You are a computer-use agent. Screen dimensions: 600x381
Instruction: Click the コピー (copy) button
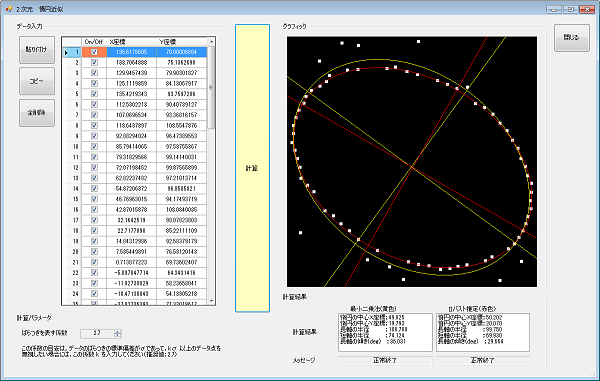pyautogui.click(x=37, y=81)
